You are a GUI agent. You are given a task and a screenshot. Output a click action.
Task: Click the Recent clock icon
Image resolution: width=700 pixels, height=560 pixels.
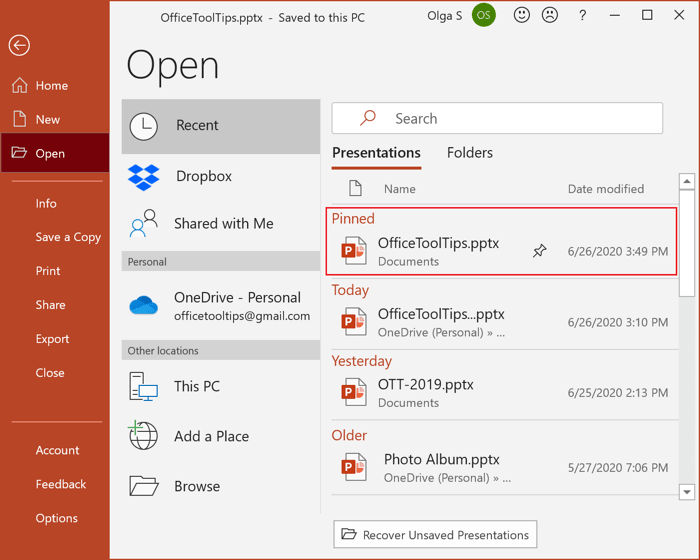point(143,126)
